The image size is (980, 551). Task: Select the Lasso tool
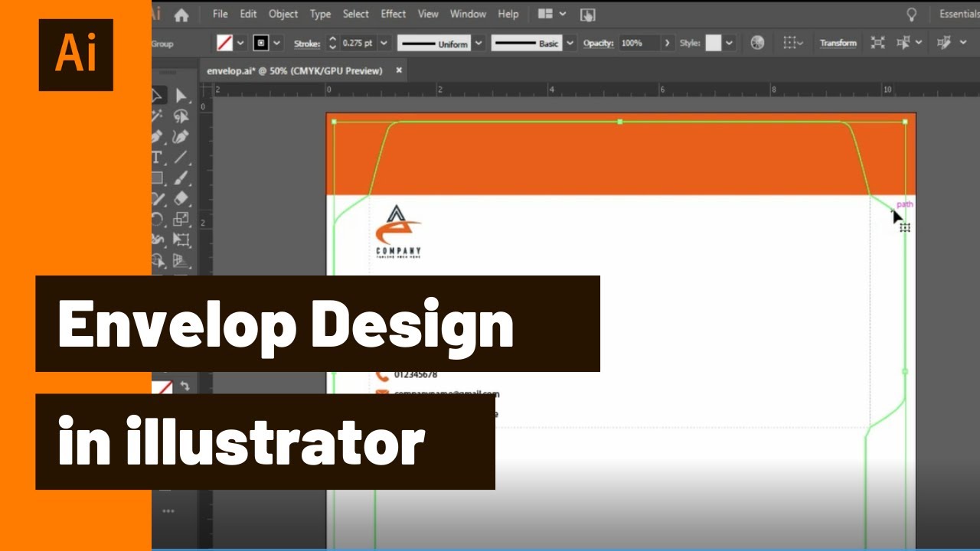click(181, 116)
